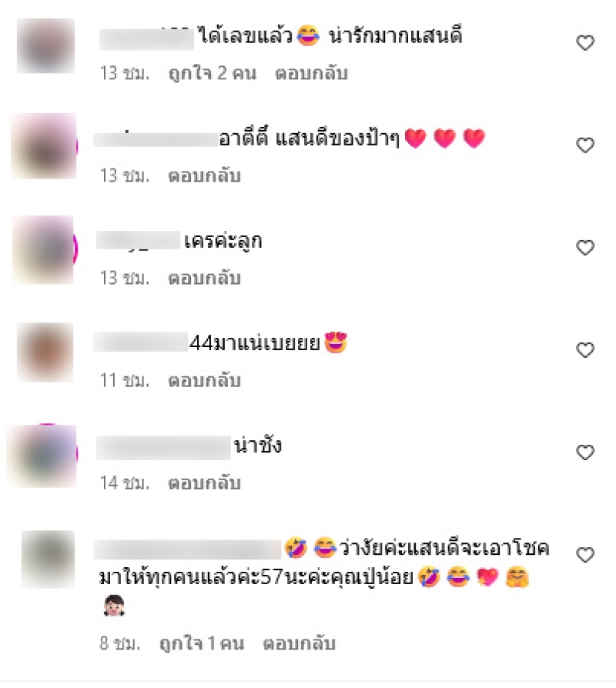Reply to the 'อาตี๋ตี๋ แสนดีของป้าๆ' comment
The width and height of the screenshot is (616, 688).
[204, 175]
